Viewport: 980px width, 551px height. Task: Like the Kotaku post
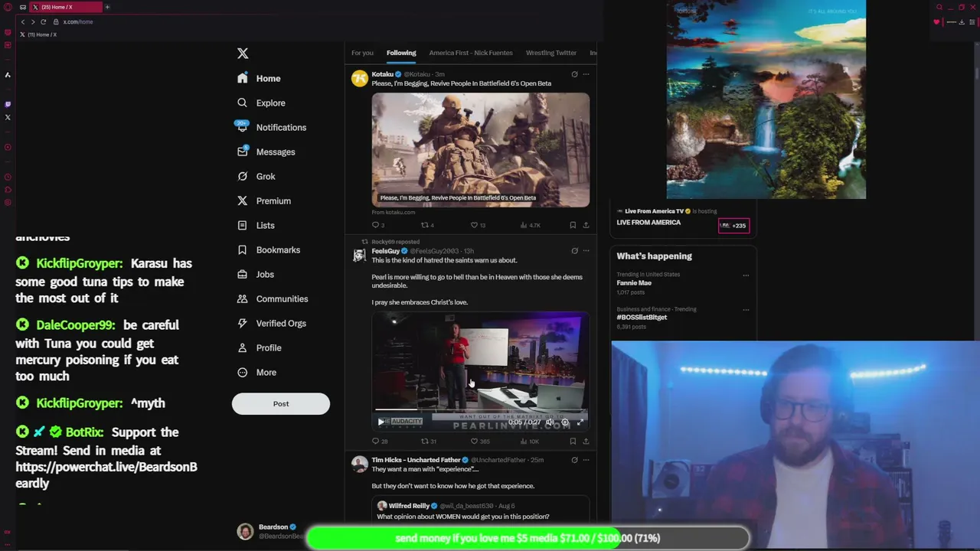click(x=478, y=225)
